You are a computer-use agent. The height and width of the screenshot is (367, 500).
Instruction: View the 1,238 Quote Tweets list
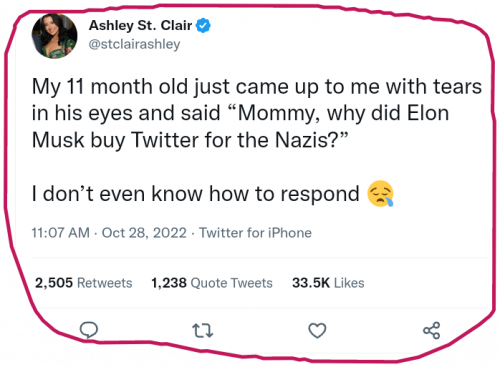[x=212, y=283]
